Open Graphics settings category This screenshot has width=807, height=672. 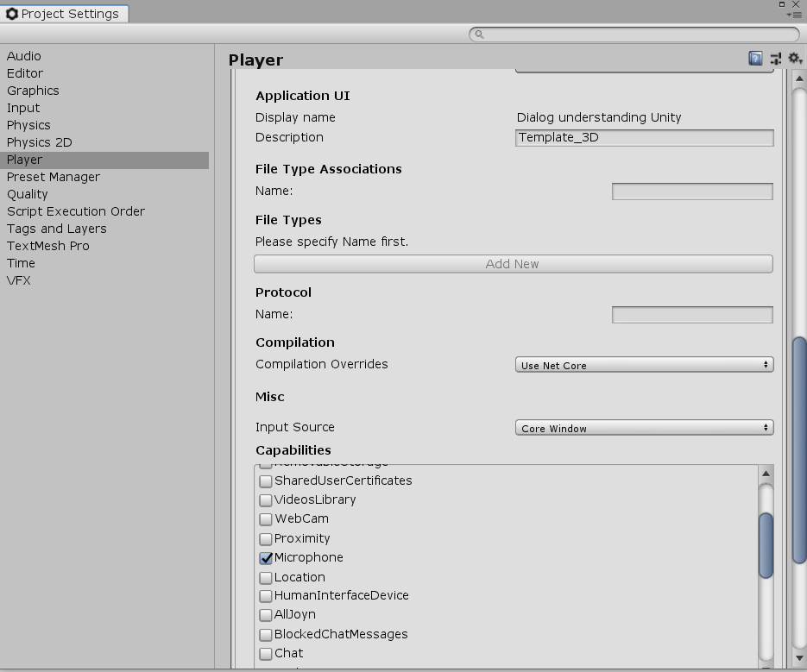[x=33, y=91]
